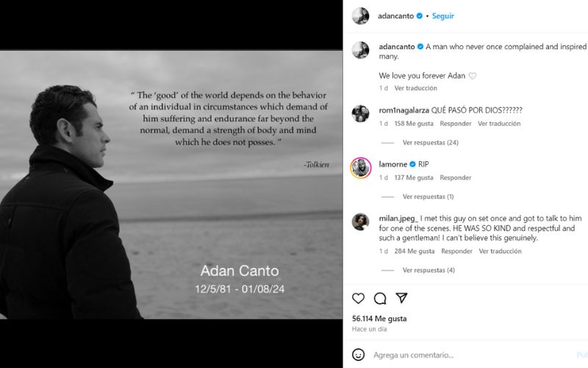Click Ver traducción under the caption

[415, 88]
